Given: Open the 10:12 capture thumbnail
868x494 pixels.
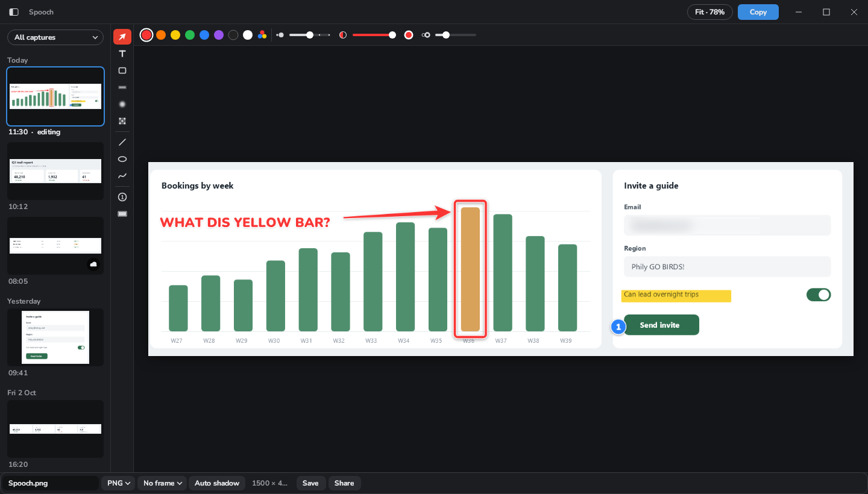Looking at the screenshot, I should (x=55, y=171).
